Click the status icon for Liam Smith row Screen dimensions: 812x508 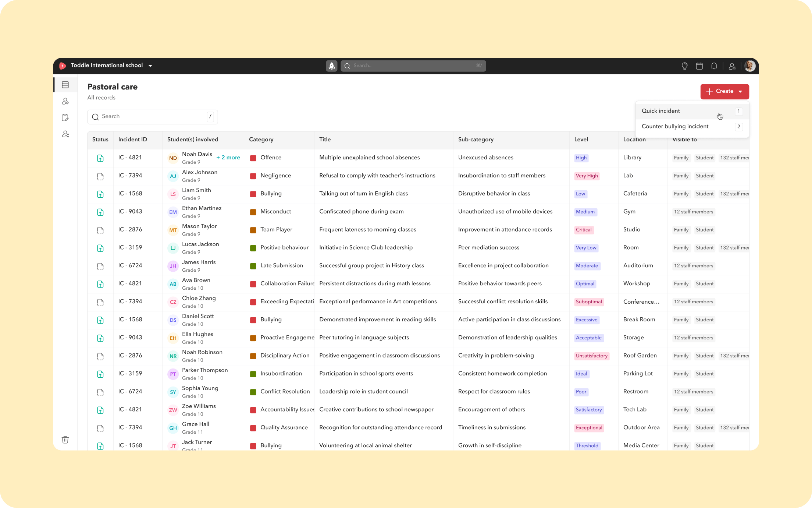click(100, 194)
